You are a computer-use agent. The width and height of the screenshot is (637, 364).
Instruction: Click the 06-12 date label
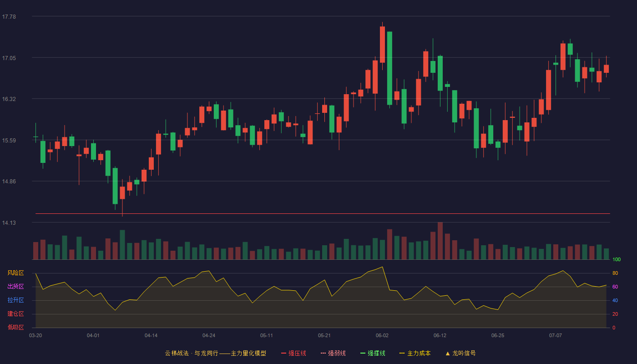[x=440, y=335]
